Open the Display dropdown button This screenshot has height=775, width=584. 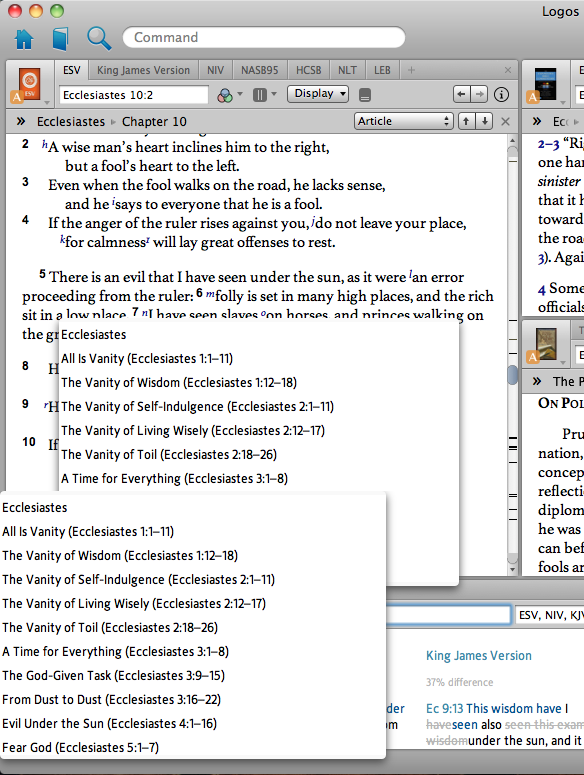pos(318,94)
